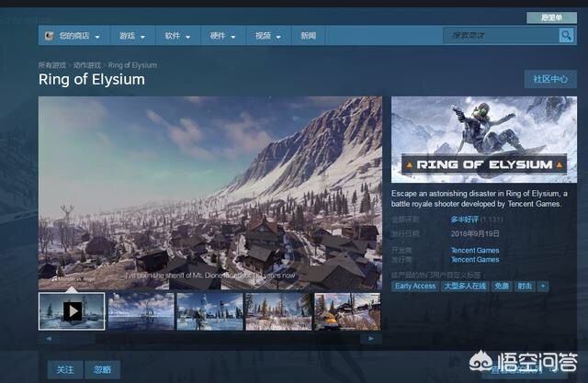
Task: Select the fourth screenshot thumbnail with trees
Action: 278,311
